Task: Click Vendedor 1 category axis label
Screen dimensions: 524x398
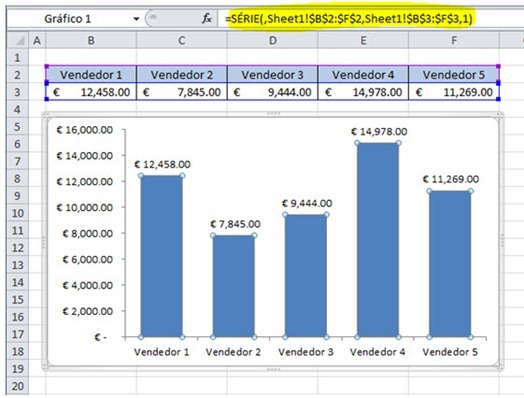Action: (161, 352)
